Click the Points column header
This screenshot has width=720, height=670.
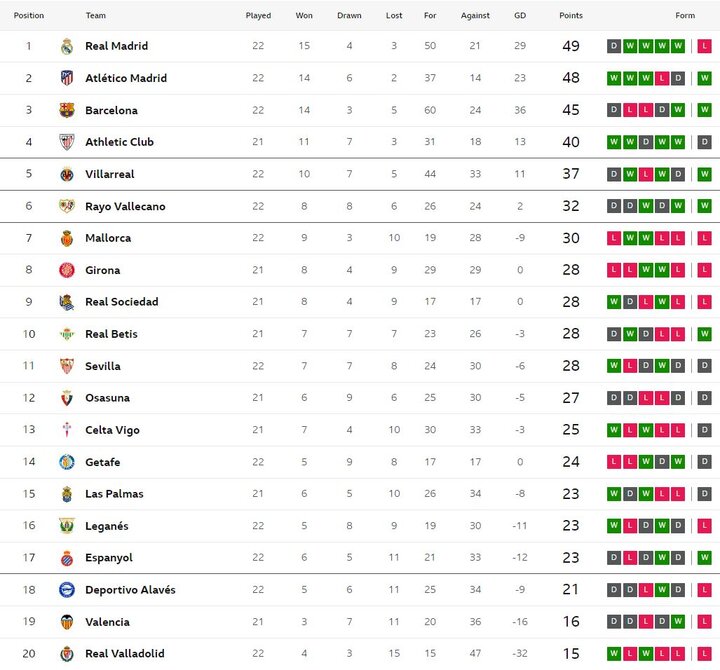pos(571,16)
